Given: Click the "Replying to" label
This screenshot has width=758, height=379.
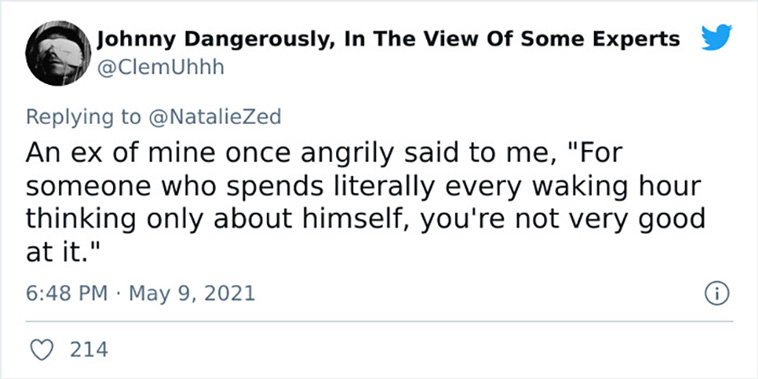Looking at the screenshot, I should 84,118.
